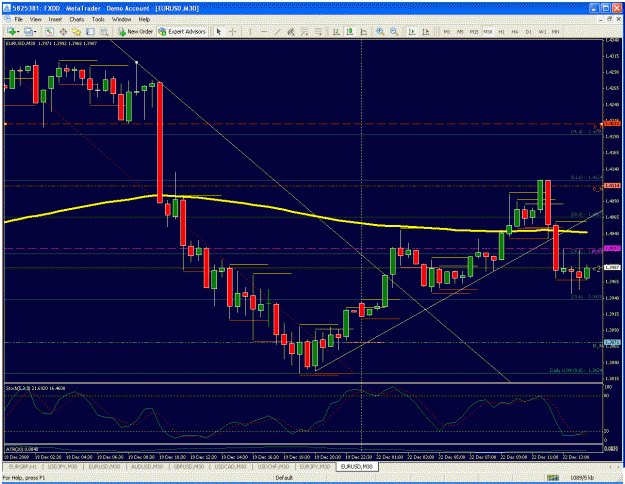625x484 pixels.
Task: Click the Stoch indicator label in subwindow
Action: (x=35, y=388)
